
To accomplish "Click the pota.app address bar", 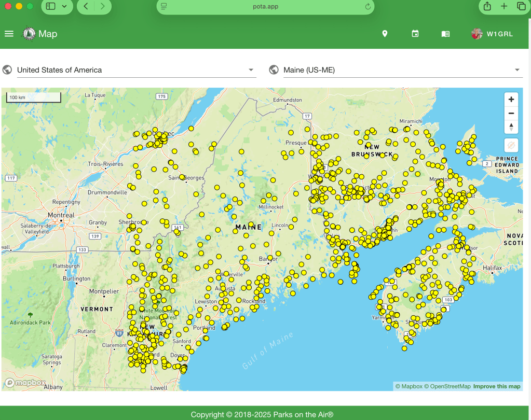I will tap(265, 6).
